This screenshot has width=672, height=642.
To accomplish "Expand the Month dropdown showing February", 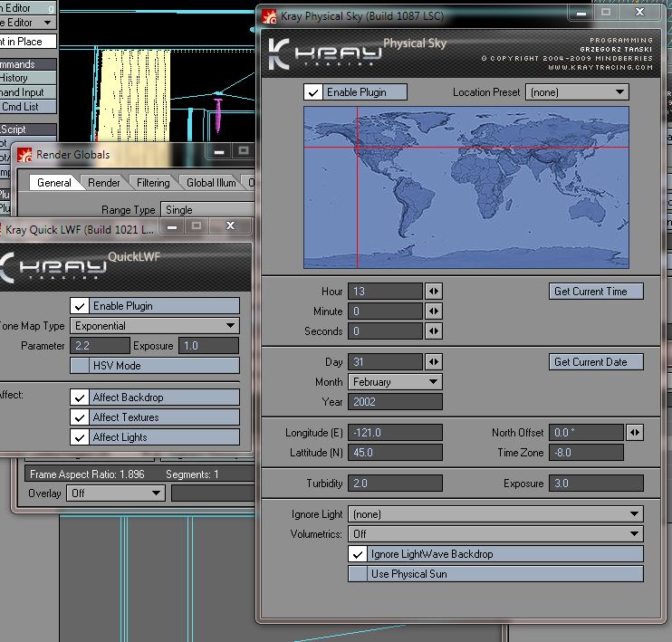I will click(396, 382).
